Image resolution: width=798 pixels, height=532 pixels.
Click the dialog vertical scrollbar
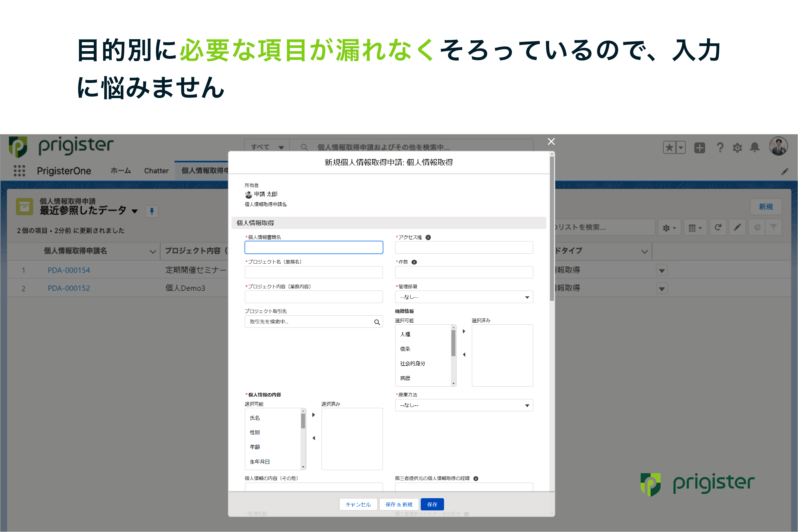552,228
